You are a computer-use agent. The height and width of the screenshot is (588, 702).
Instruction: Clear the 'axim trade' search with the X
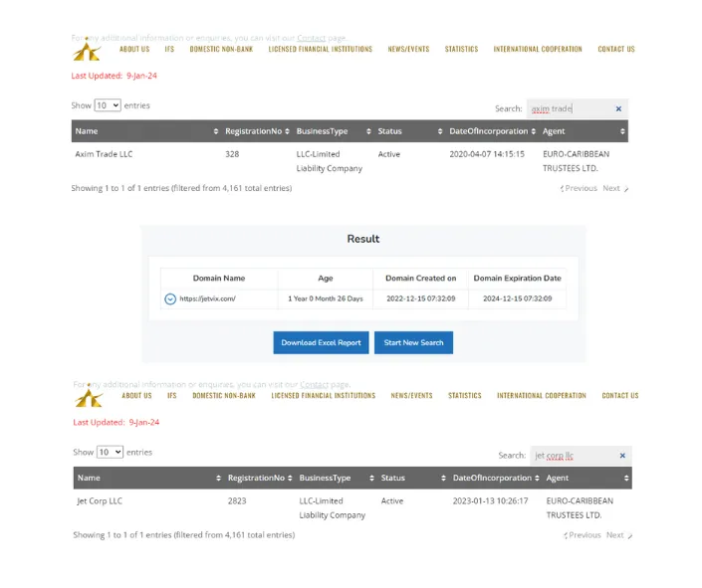[618, 108]
